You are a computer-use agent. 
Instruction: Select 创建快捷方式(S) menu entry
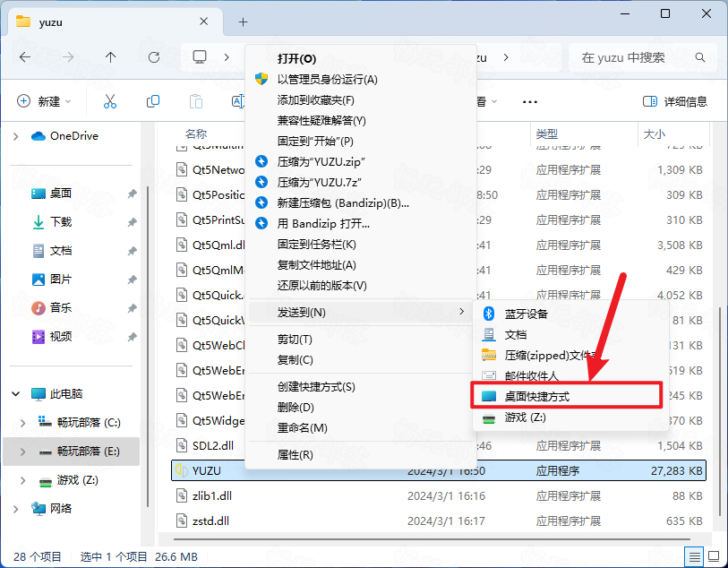pos(360,387)
